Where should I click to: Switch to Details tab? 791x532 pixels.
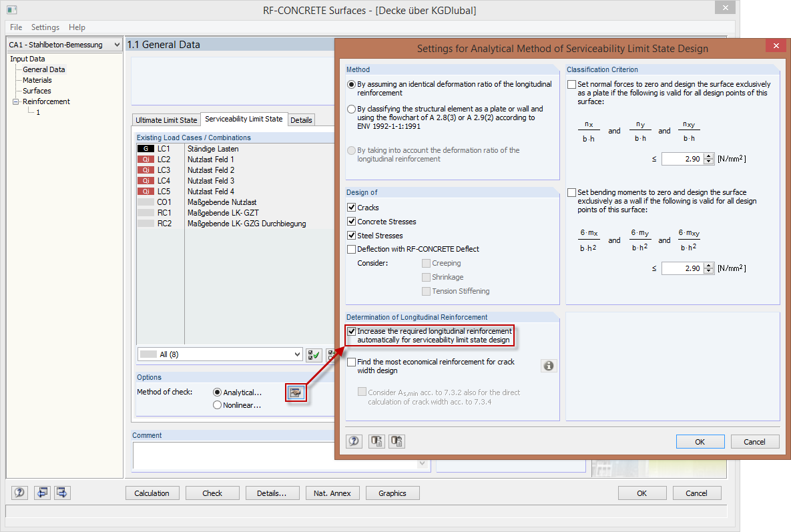click(x=301, y=120)
